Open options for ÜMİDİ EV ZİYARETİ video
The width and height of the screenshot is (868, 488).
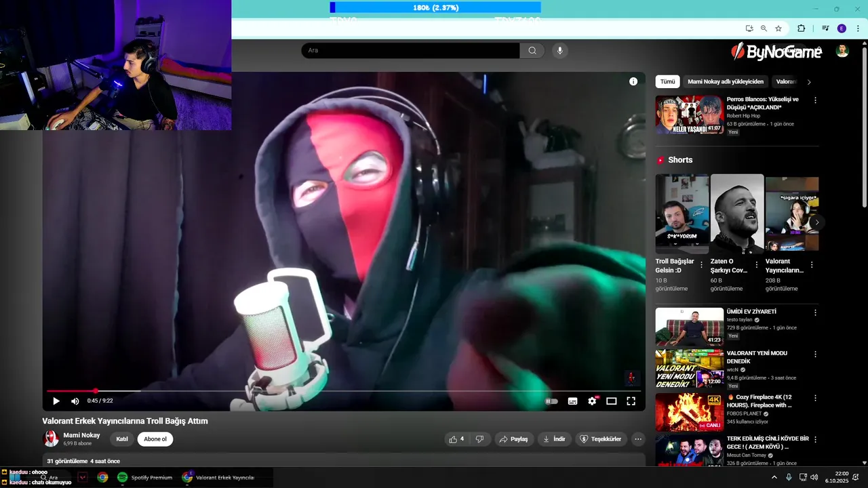tap(815, 312)
